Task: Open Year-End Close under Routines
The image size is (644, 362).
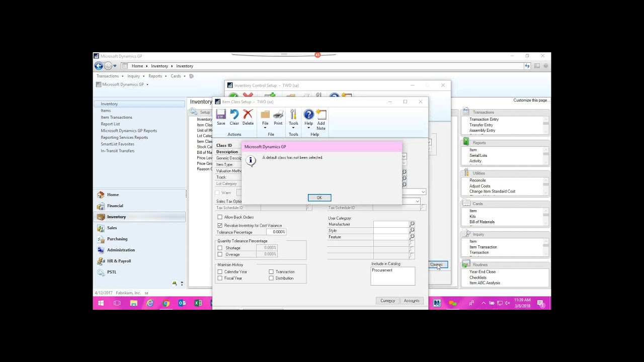Action: coord(482,272)
